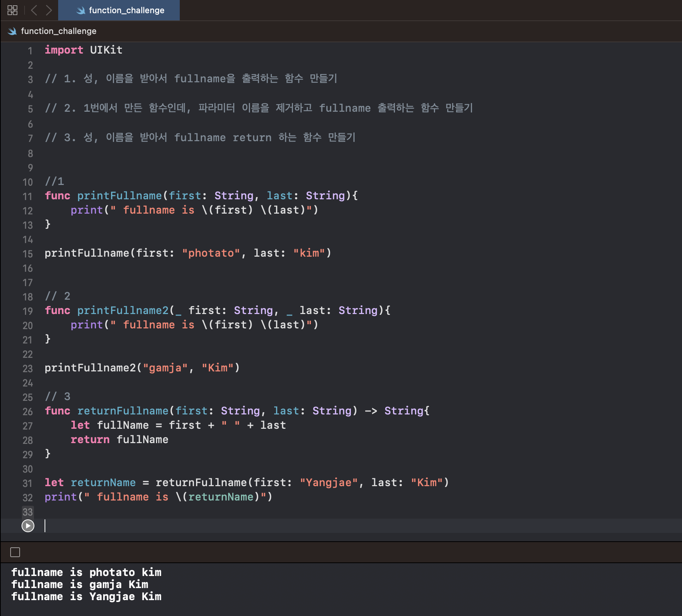Click '// 2' comment on line 18
682x616 pixels.
tap(57, 296)
